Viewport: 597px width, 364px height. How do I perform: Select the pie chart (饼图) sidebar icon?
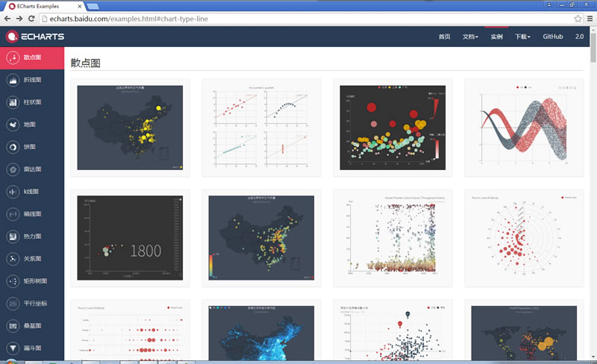pos(13,147)
